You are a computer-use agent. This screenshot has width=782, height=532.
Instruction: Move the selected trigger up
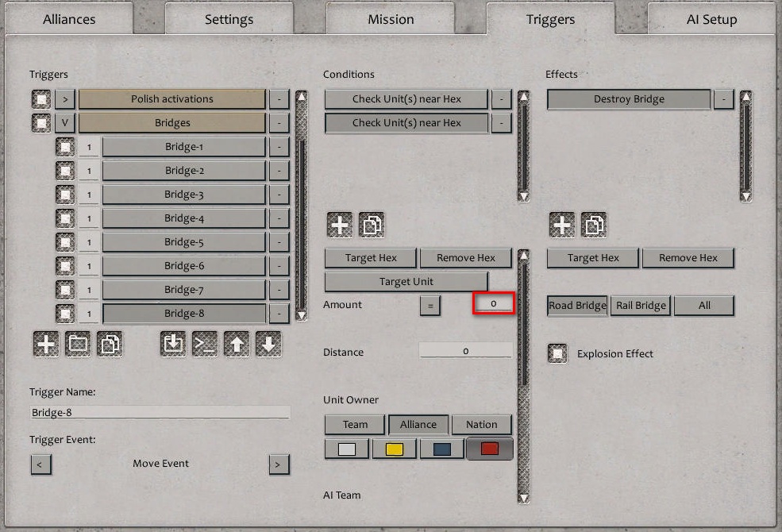pyautogui.click(x=237, y=344)
